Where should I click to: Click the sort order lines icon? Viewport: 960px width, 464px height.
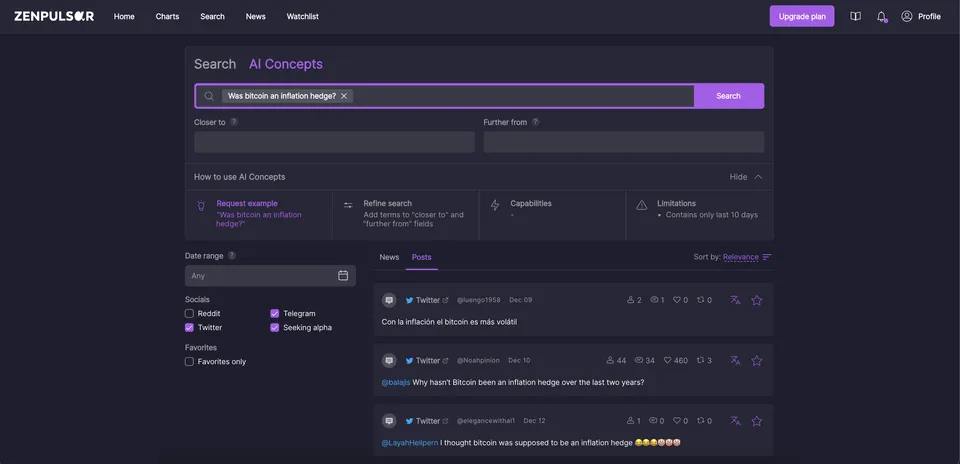[767, 257]
